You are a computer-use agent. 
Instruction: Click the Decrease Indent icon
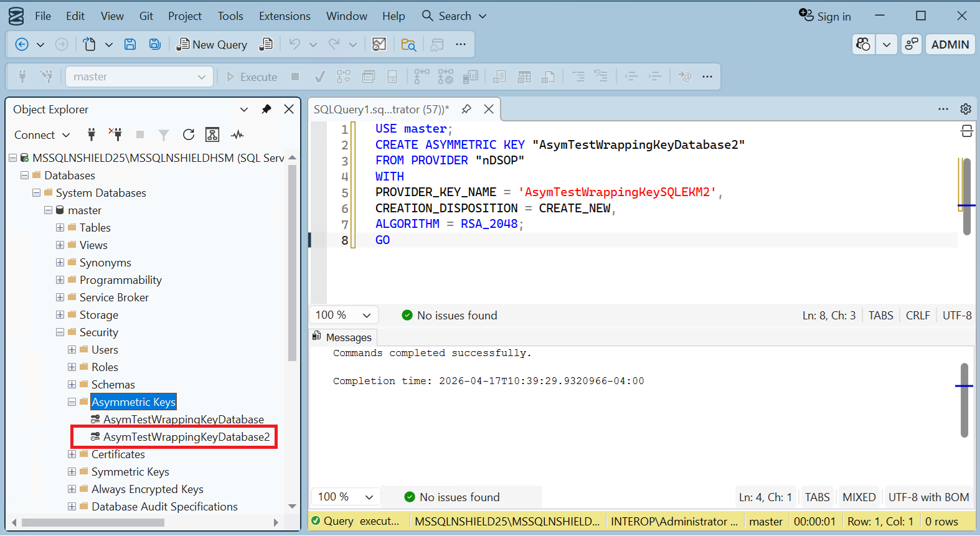click(631, 77)
